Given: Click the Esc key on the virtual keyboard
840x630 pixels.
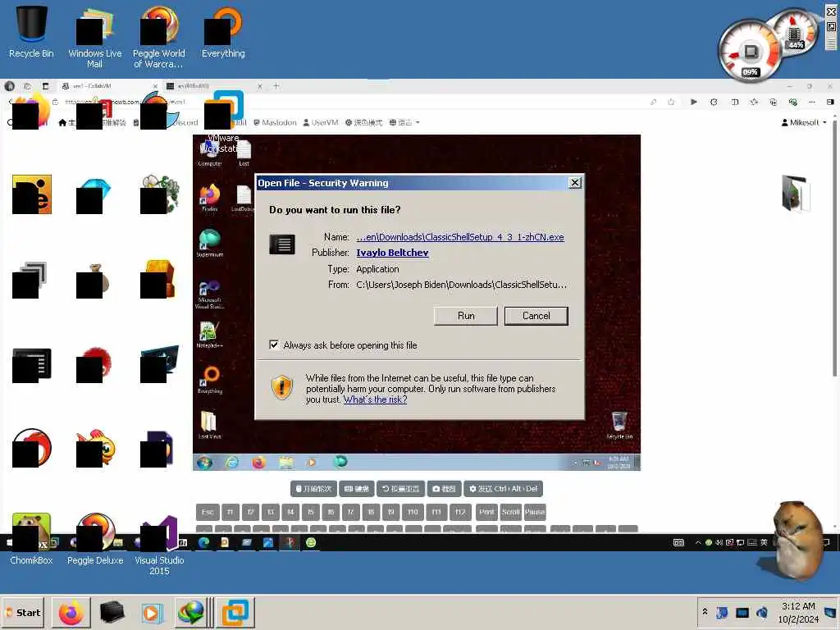Looking at the screenshot, I should pyautogui.click(x=208, y=512).
